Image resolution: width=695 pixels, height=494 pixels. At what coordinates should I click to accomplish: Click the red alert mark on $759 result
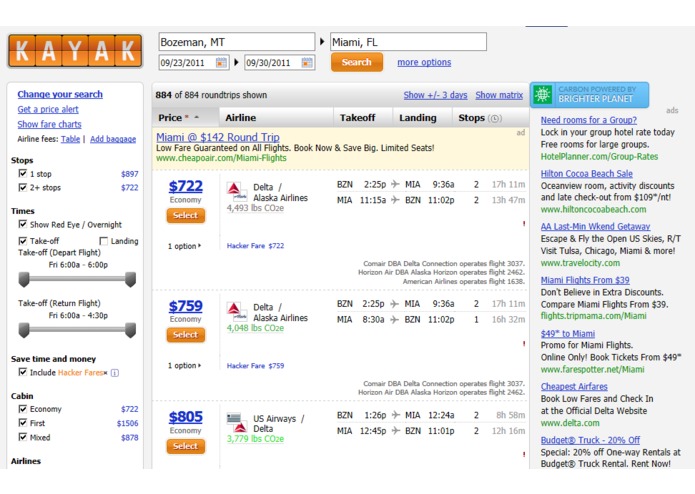coord(524,343)
